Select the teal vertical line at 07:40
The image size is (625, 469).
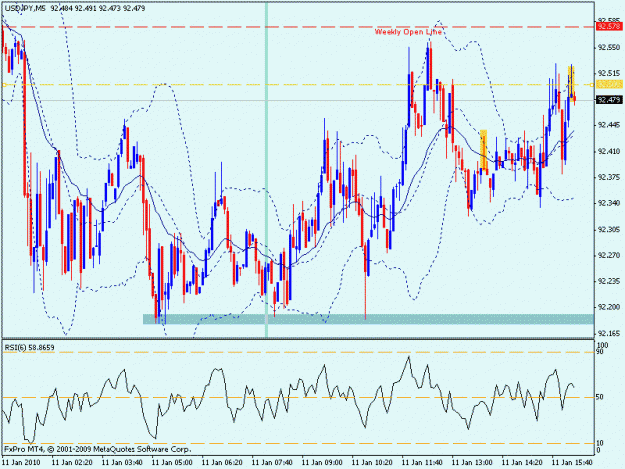(266, 170)
